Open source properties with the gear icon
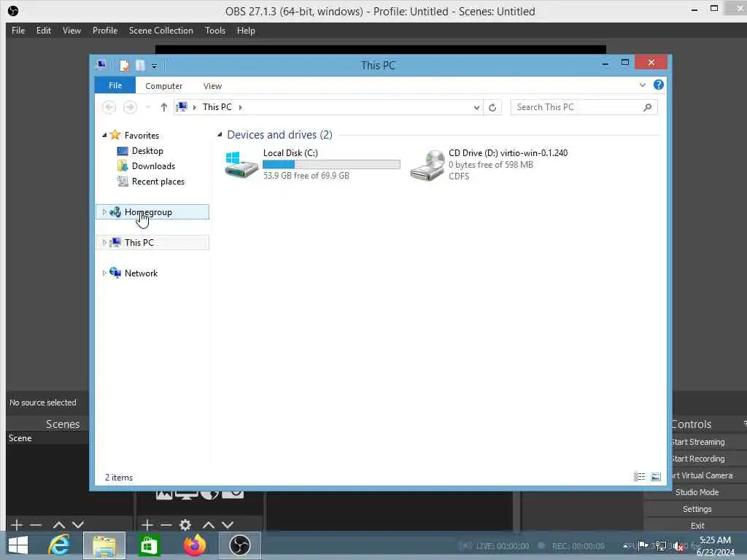The width and height of the screenshot is (747, 560). click(x=185, y=525)
